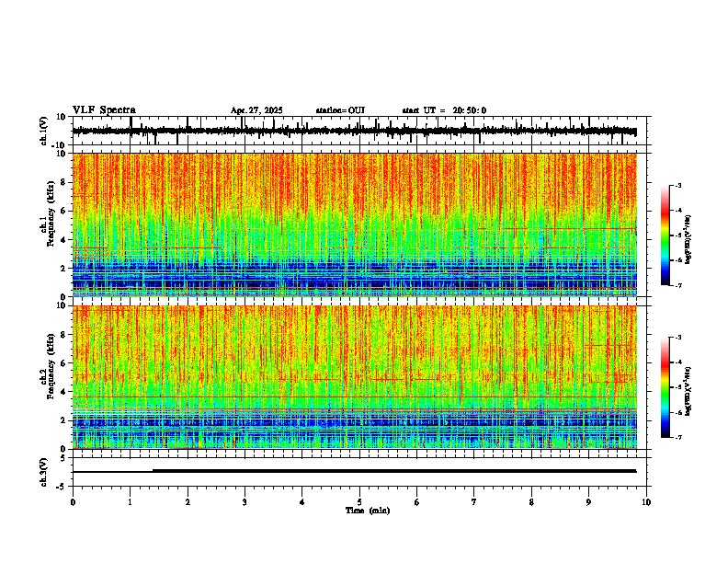
Task: Click inside the ch.2 frequency spectrogram
Action: [354, 377]
